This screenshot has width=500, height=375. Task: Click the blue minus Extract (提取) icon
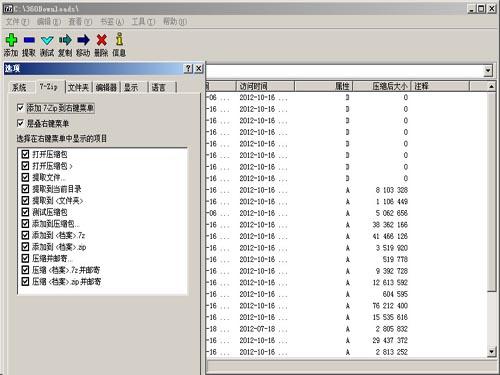29,40
